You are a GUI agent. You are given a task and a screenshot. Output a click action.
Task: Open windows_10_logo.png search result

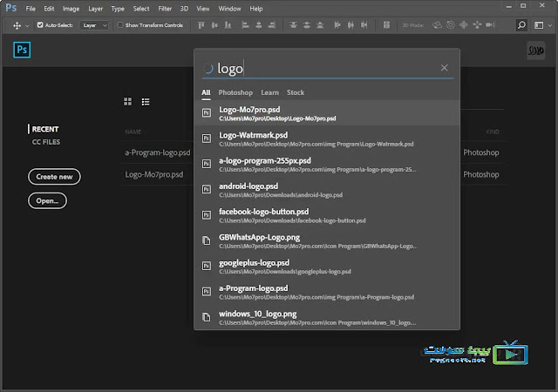(327, 317)
